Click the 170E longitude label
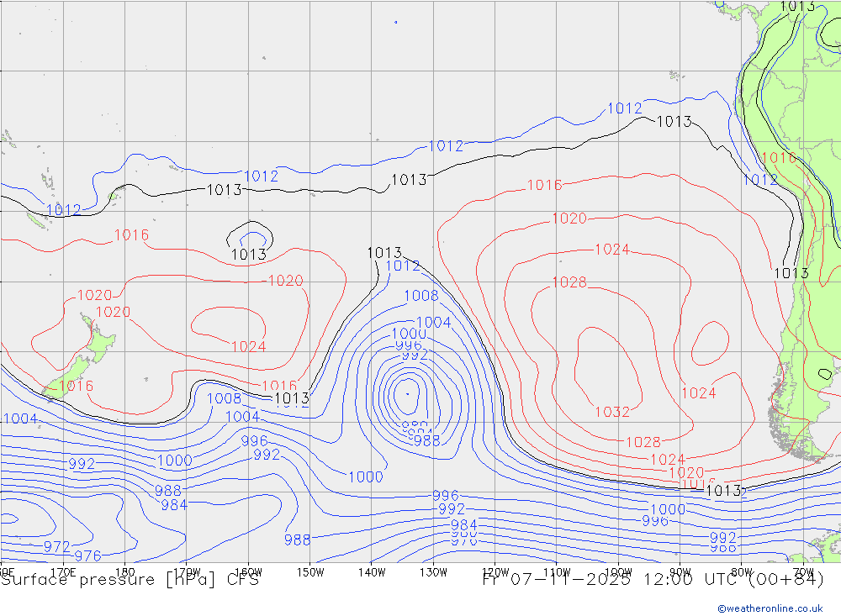Viewport: 841px width, 616px height. click(x=63, y=572)
